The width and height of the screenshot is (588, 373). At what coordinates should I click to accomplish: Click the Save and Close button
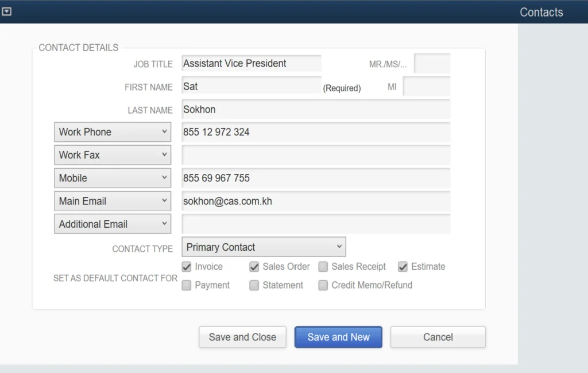tap(242, 337)
